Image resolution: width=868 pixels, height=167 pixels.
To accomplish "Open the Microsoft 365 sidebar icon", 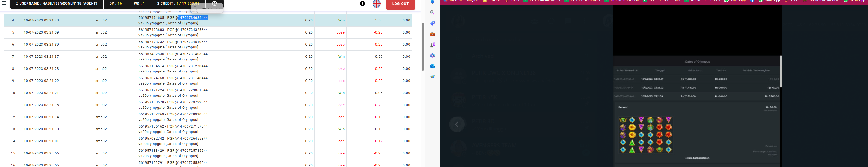I will click(x=432, y=56).
